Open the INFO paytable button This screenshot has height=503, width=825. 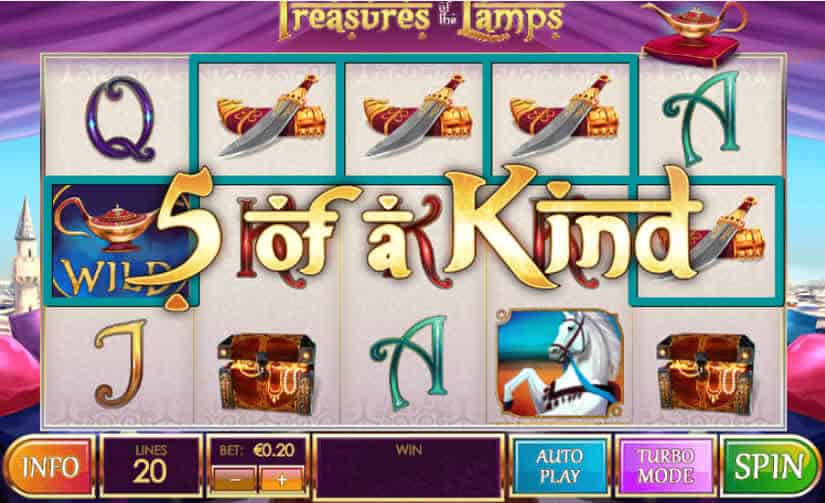tap(50, 467)
